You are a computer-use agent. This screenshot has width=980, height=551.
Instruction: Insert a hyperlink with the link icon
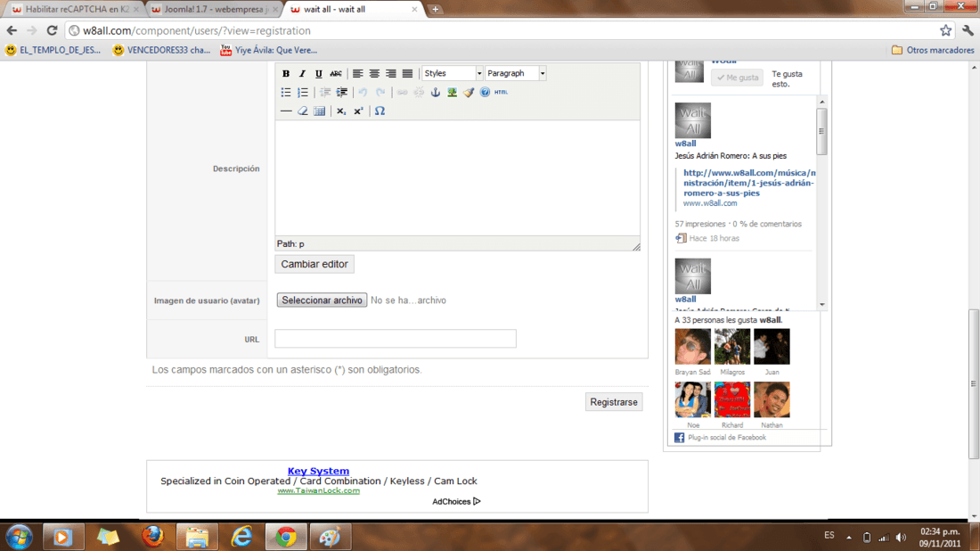[402, 93]
